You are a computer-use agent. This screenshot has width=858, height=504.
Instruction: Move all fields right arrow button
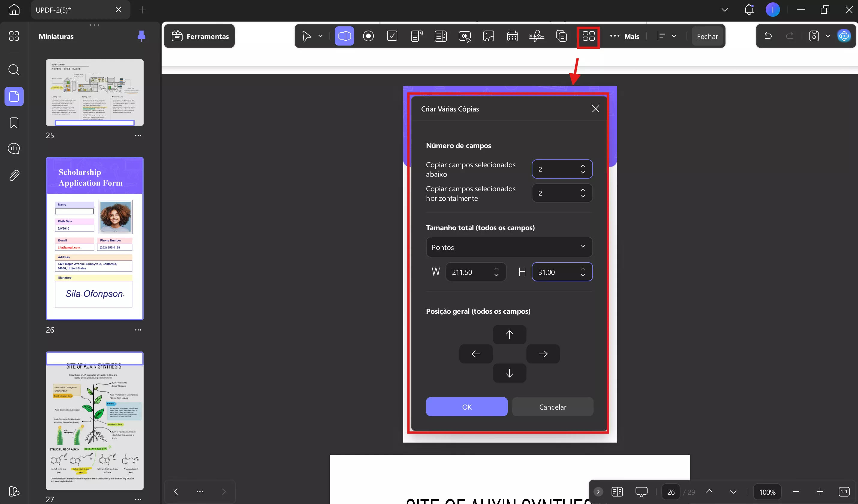543,354
